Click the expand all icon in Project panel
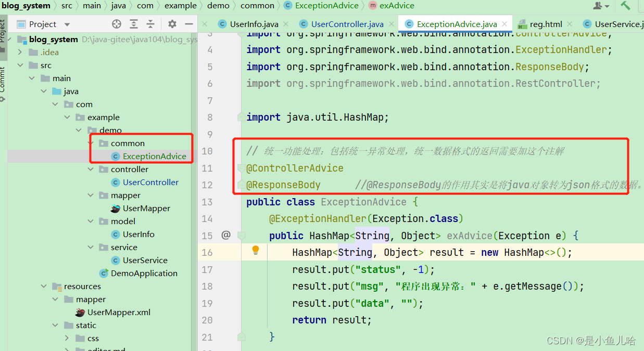644x351 pixels. click(x=134, y=24)
